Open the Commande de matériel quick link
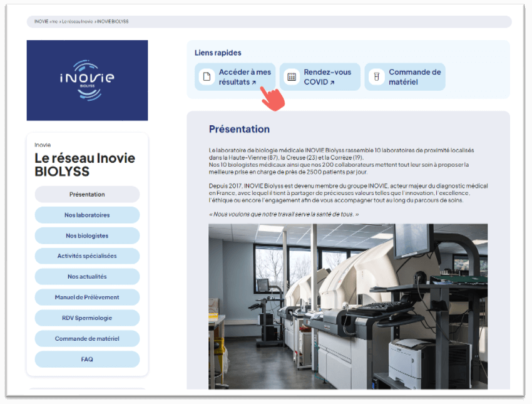532x404 pixels. tap(405, 76)
